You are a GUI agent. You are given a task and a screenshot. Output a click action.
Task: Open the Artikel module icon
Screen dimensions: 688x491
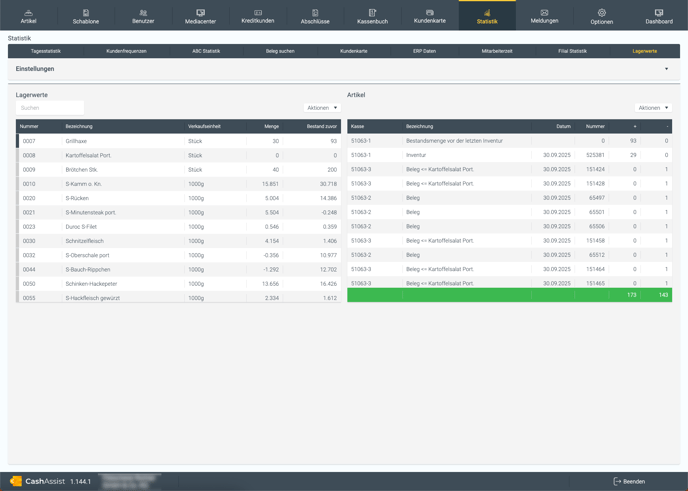28,13
